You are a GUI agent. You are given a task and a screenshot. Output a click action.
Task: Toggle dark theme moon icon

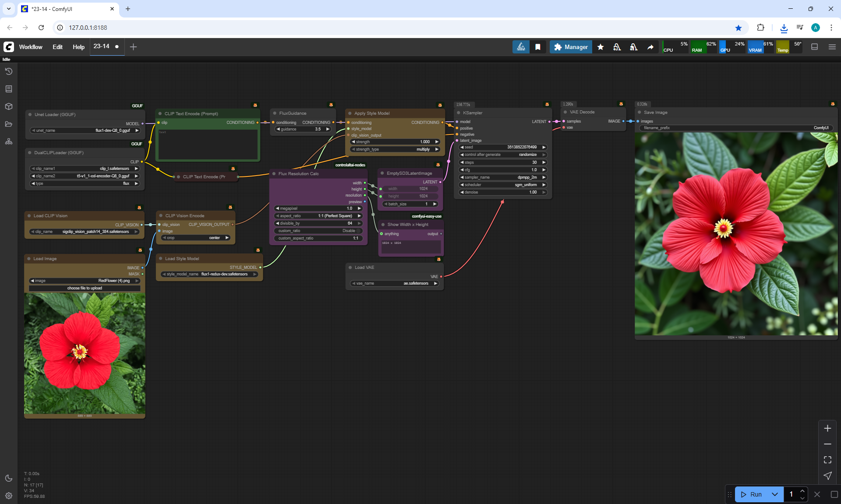[8, 478]
